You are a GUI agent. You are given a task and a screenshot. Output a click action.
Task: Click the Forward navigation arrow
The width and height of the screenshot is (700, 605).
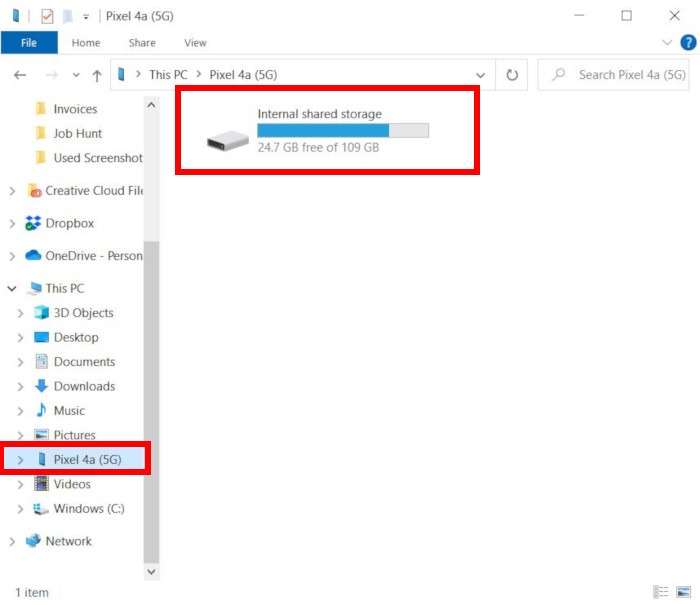[x=52, y=75]
